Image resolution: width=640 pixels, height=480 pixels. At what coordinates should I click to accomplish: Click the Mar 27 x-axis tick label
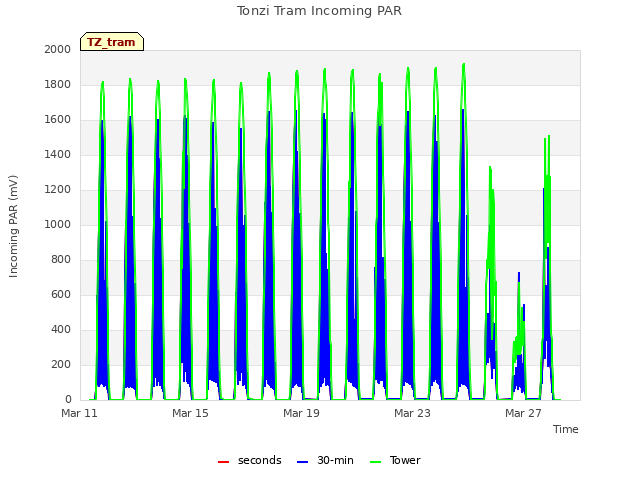click(x=523, y=413)
